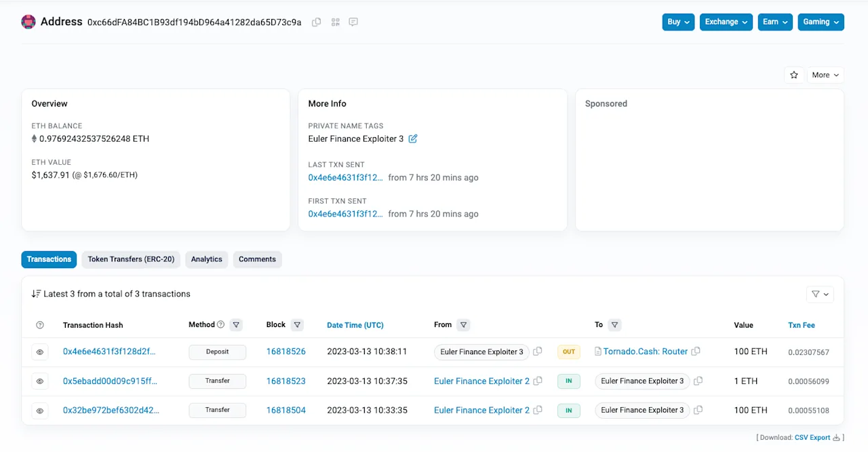The height and width of the screenshot is (452, 868).
Task: Expand the Gaming dropdown
Action: (821, 22)
